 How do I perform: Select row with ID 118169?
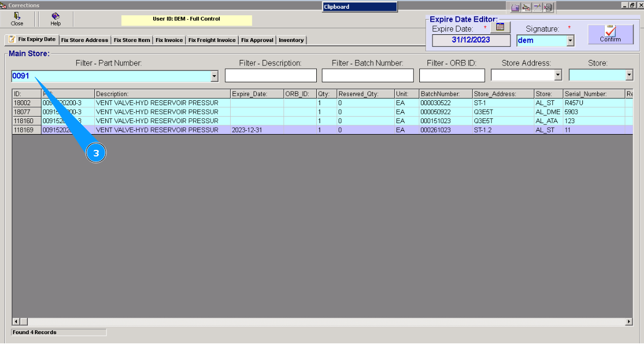[x=322, y=130]
